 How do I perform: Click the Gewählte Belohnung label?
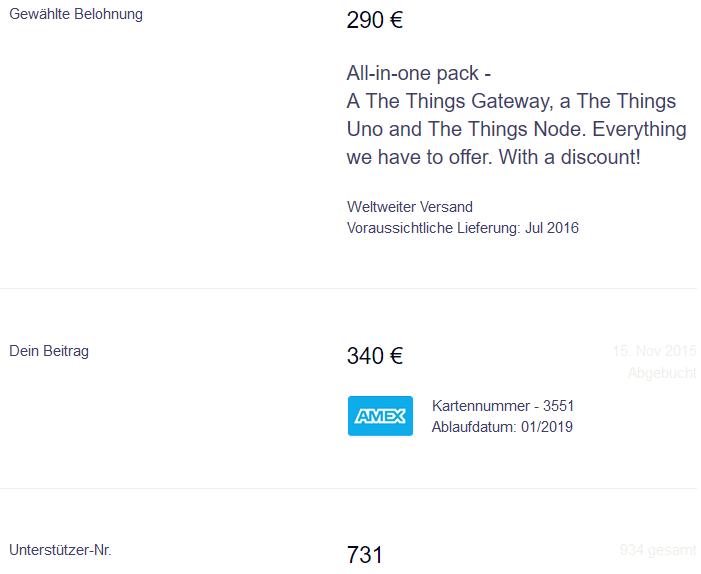point(76,14)
